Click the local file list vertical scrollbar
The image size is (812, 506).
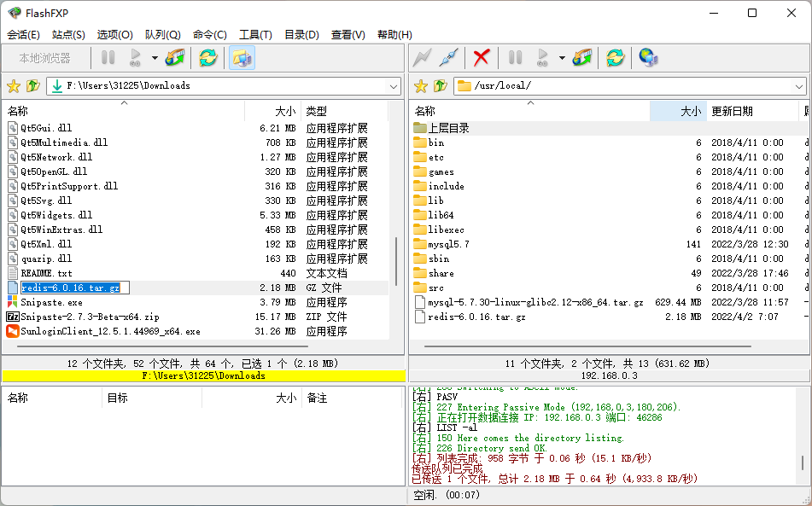(396, 261)
